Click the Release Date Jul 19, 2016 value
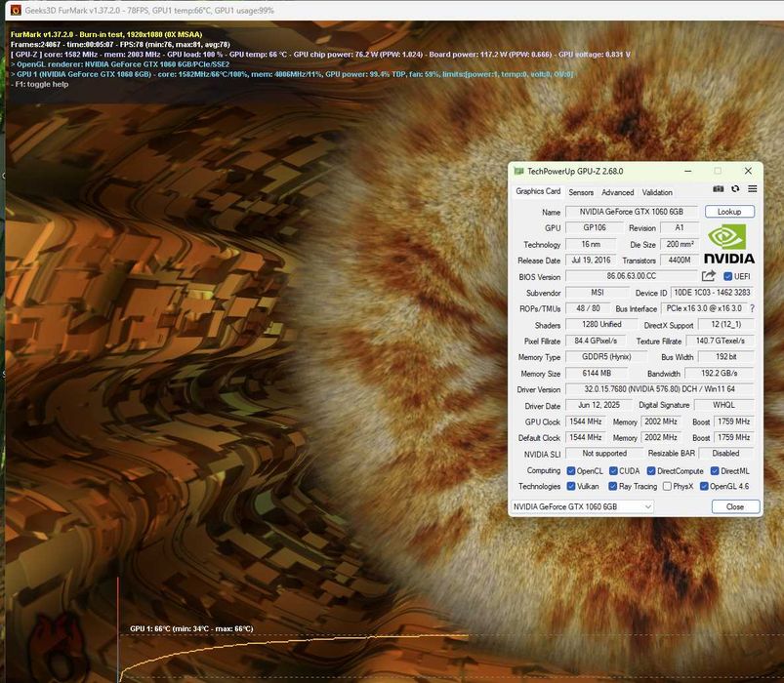Image resolution: width=784 pixels, height=683 pixels. (591, 260)
